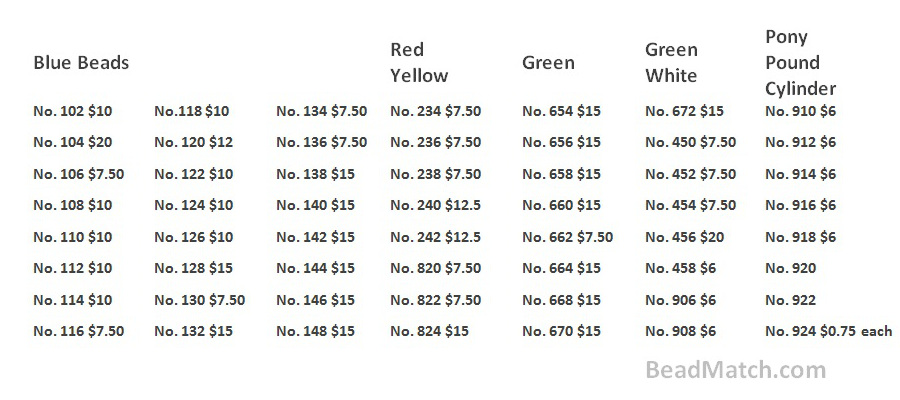This screenshot has width=900, height=400.
Task: Click the BeadMatch.com watermark link
Action: pyautogui.click(x=736, y=370)
